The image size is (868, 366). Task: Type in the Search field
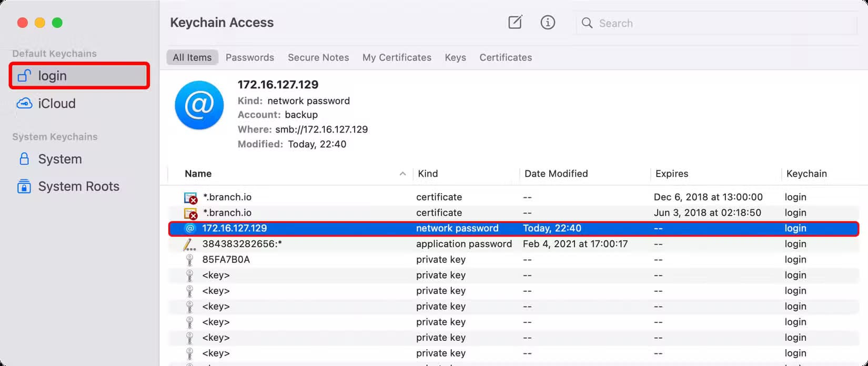721,23
